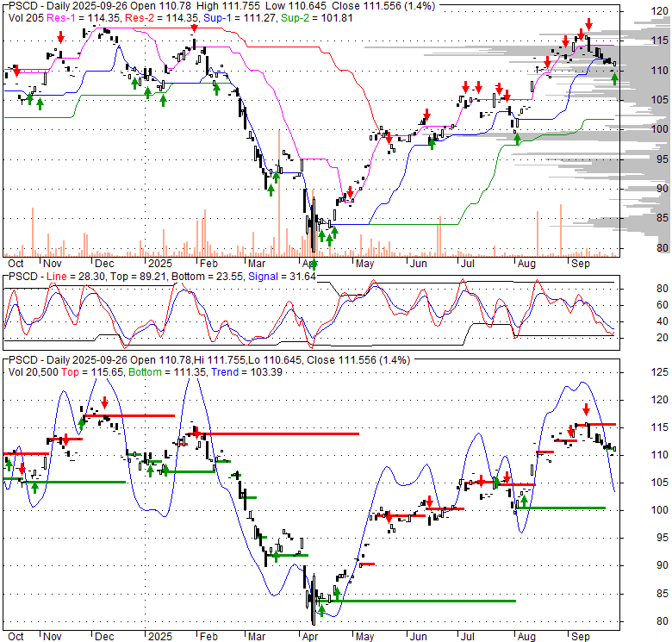This screenshot has width=672, height=642.
Task: Click the upper chart's Feb axis label
Action: pyautogui.click(x=208, y=264)
